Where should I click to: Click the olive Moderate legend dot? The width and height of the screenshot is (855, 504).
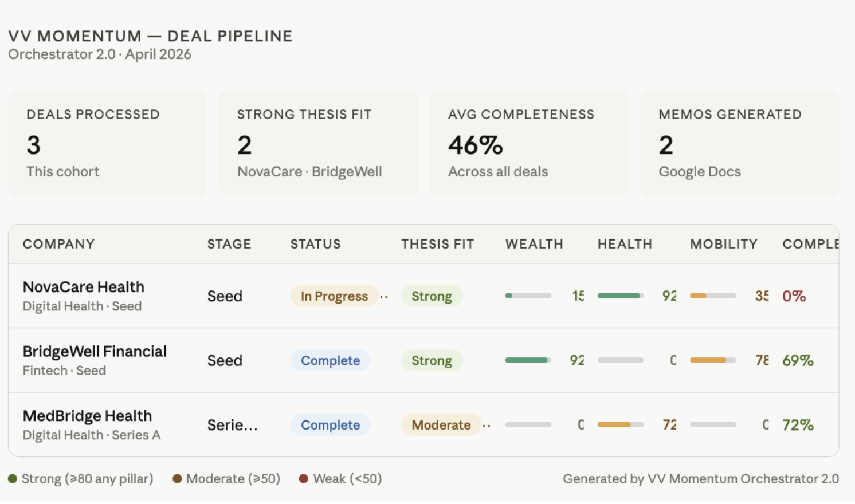[178, 479]
